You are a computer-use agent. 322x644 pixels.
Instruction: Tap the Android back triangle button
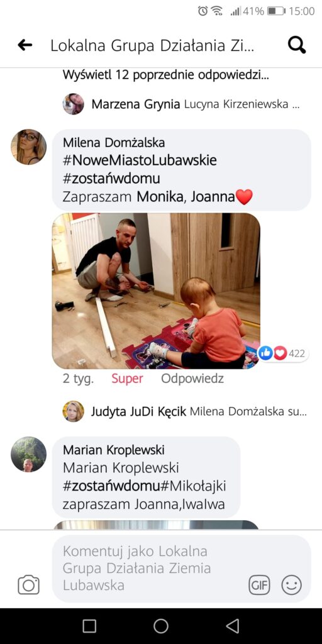tap(233, 626)
